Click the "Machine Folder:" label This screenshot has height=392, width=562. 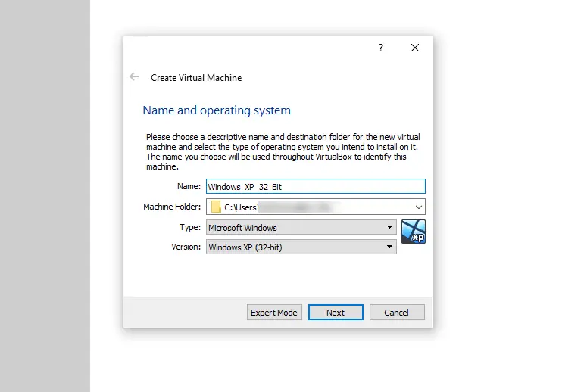tap(172, 207)
